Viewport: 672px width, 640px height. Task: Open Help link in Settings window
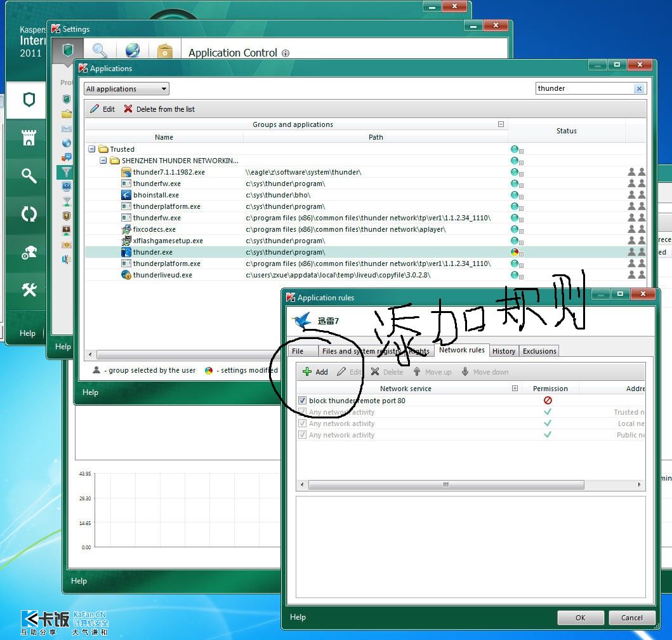63,347
